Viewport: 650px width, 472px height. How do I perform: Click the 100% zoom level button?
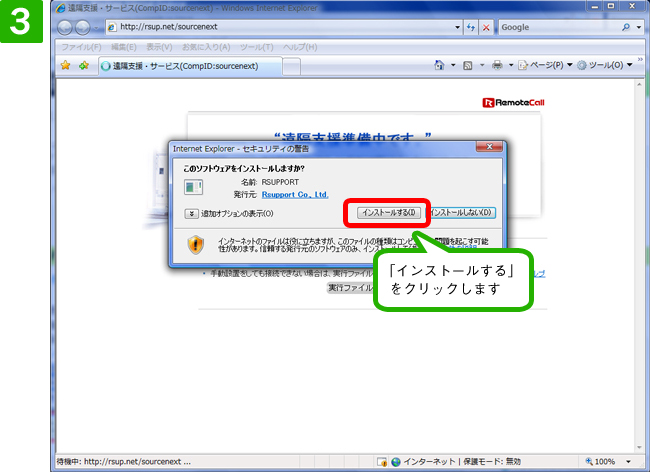(601, 462)
